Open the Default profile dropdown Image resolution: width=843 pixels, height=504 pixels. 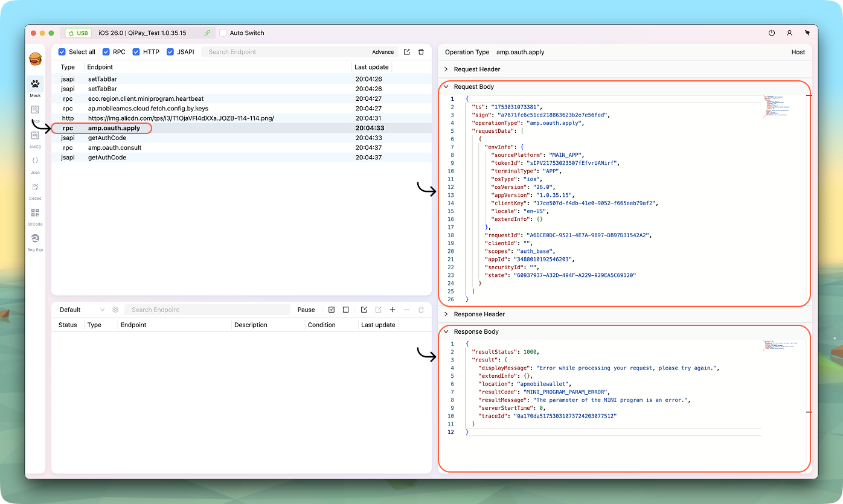pos(82,310)
